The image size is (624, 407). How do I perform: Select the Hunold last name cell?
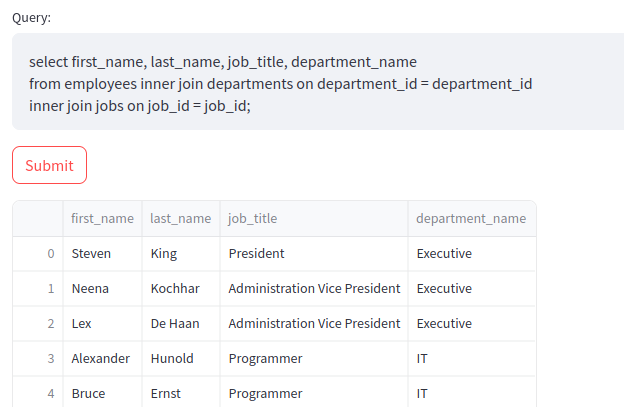click(181, 359)
